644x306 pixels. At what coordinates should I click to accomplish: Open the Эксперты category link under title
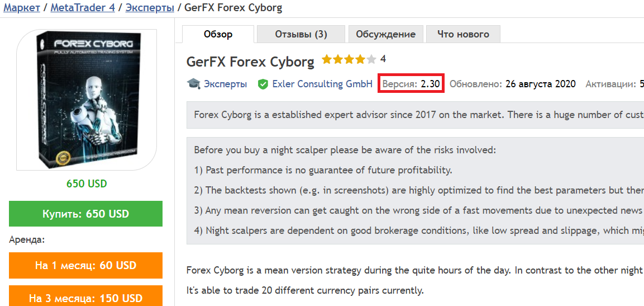pos(226,84)
